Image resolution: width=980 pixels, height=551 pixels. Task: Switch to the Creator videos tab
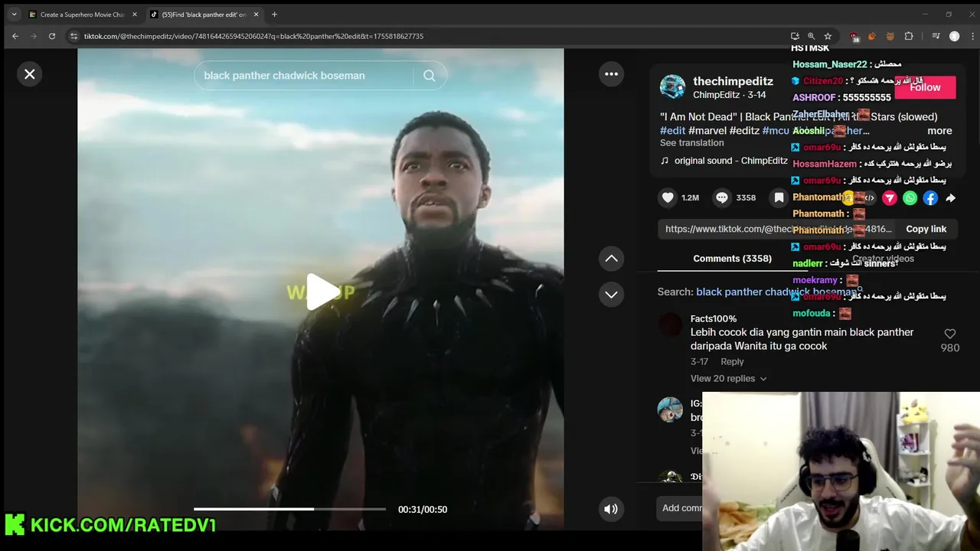coord(883,259)
